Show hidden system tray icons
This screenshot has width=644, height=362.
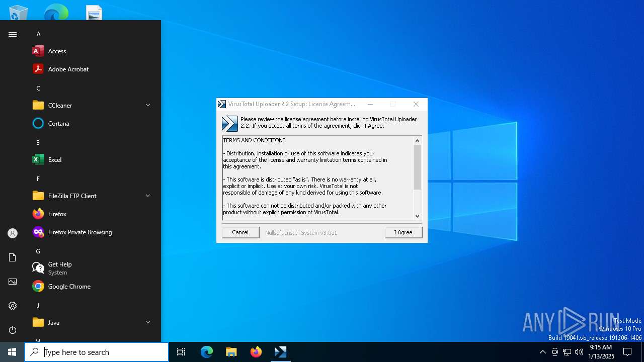(x=542, y=352)
